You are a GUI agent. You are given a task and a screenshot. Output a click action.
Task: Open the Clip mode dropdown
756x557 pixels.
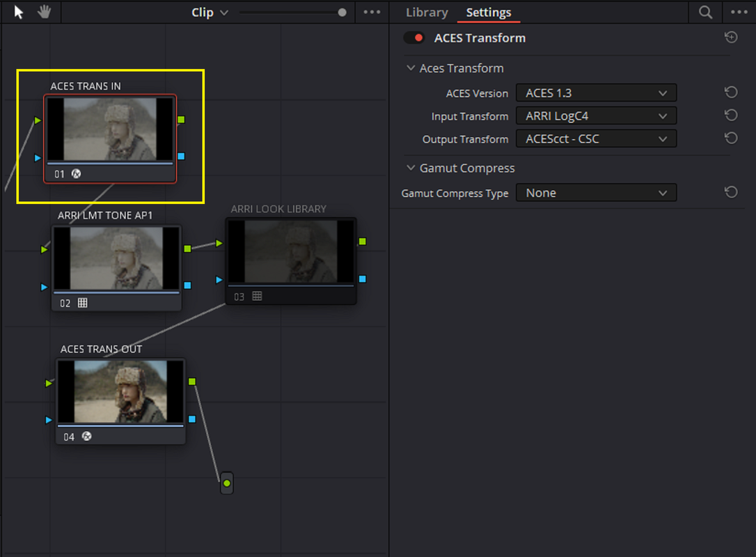pyautogui.click(x=210, y=12)
